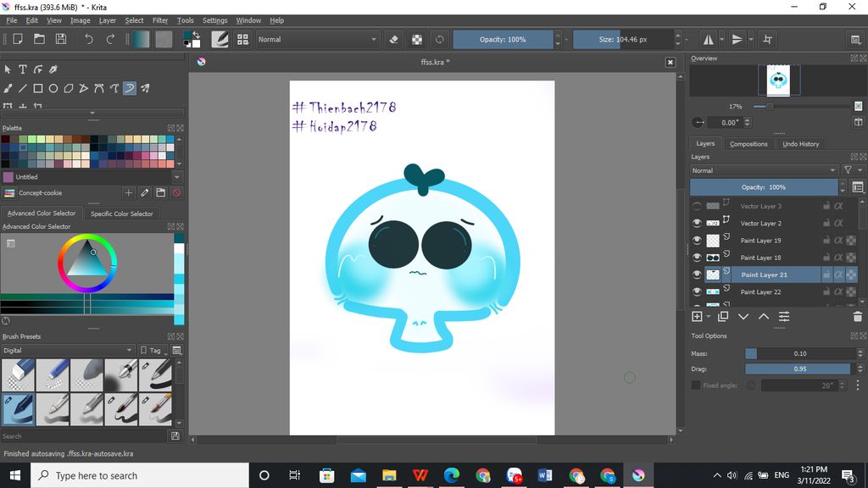Select the Edit Shapes tool

(38, 69)
